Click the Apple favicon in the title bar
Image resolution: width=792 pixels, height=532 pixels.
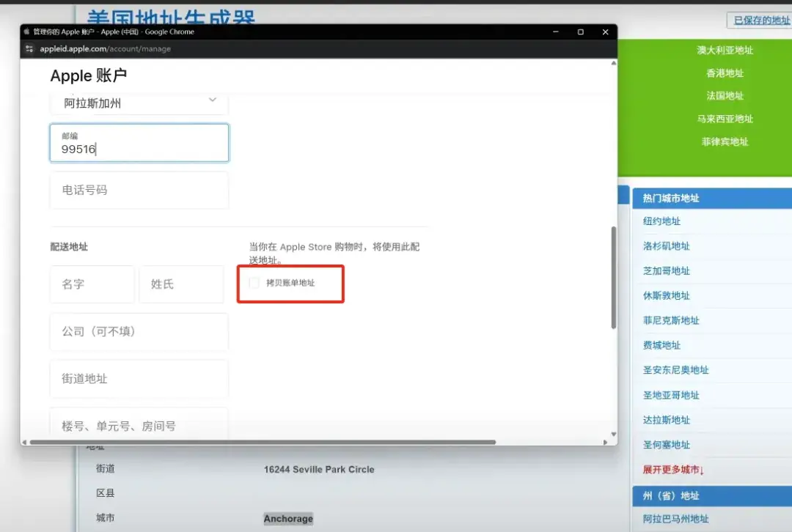[x=27, y=32]
